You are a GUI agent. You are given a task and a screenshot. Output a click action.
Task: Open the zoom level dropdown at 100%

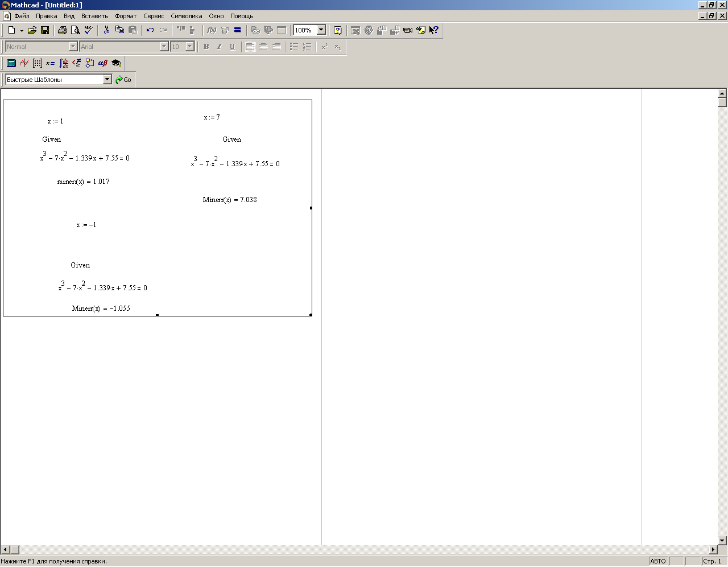point(321,30)
